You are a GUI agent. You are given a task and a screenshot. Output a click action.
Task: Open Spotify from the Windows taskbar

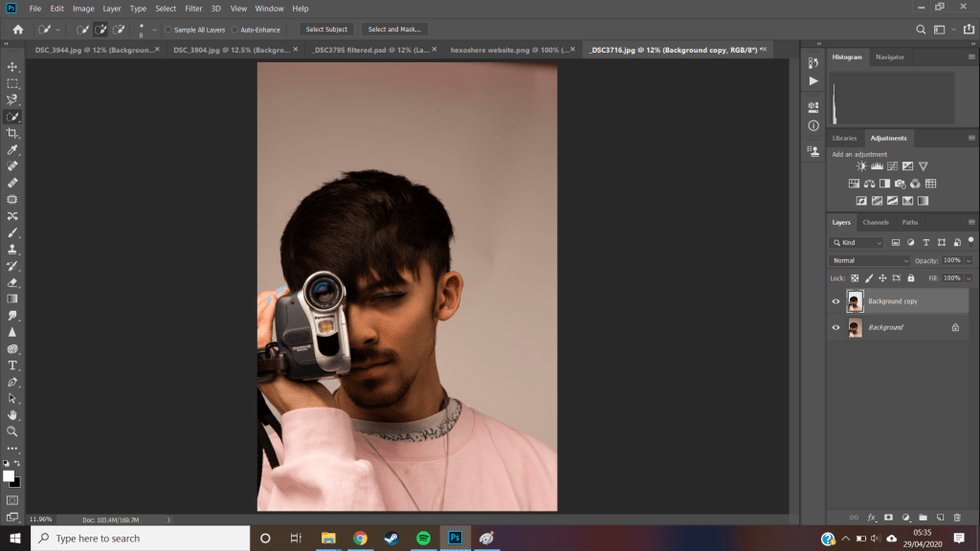[x=423, y=538]
